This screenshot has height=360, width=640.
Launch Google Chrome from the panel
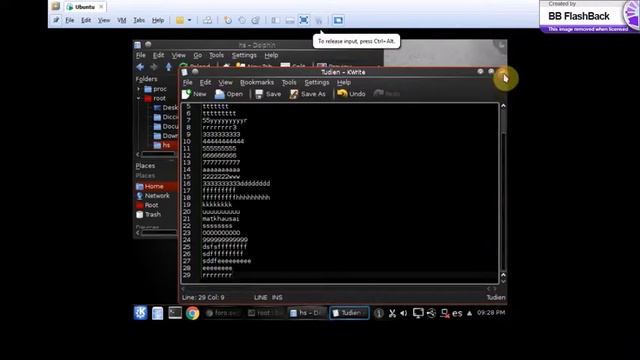(x=193, y=313)
